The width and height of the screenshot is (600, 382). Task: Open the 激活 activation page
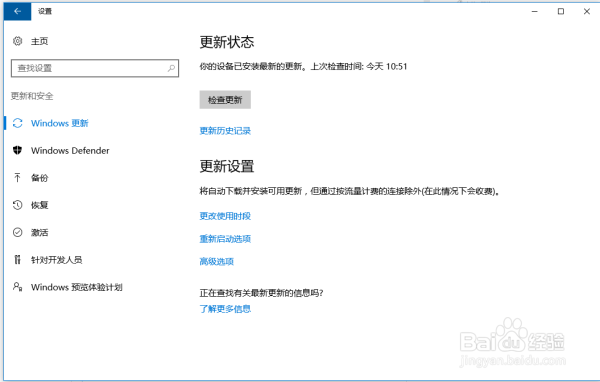click(x=39, y=232)
